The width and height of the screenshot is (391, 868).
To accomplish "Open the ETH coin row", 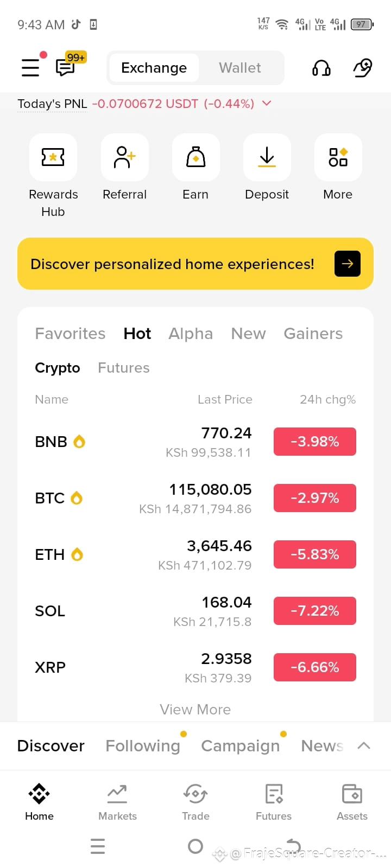I will pyautogui.click(x=195, y=554).
